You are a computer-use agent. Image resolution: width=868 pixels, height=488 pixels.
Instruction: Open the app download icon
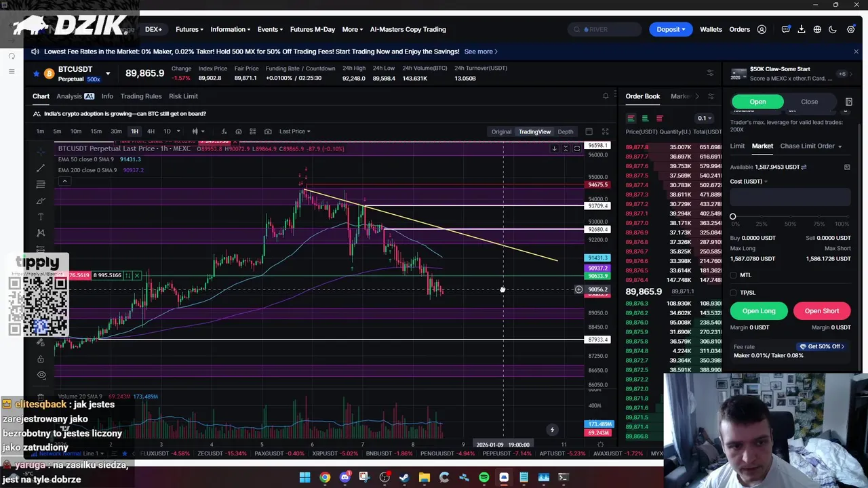coord(801,29)
